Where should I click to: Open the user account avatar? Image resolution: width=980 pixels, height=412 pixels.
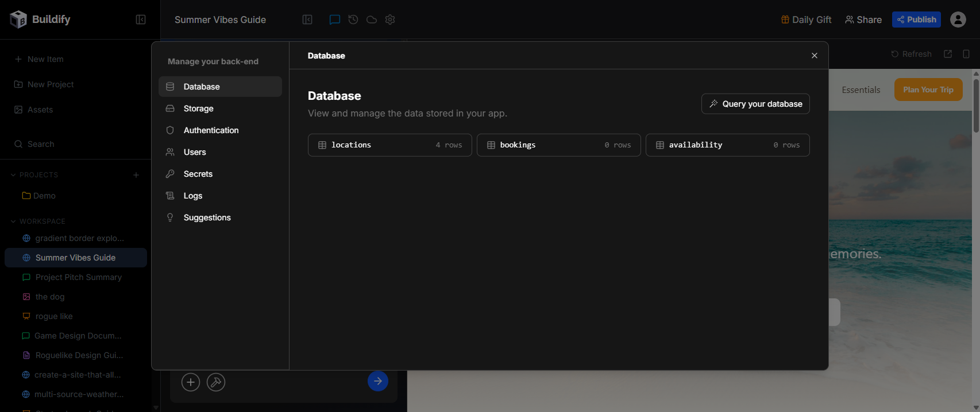(x=958, y=20)
